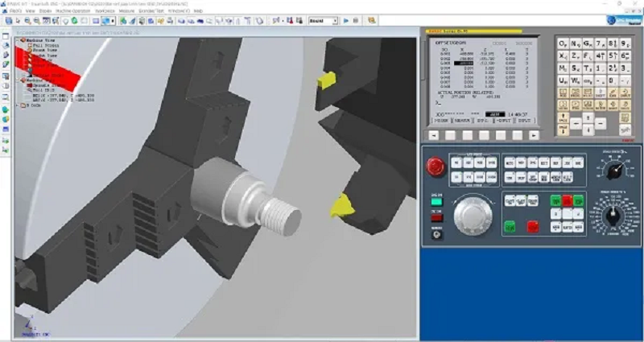This screenshot has height=342, width=644.
Task: Click the red spindle stop button
Action: 567,200
